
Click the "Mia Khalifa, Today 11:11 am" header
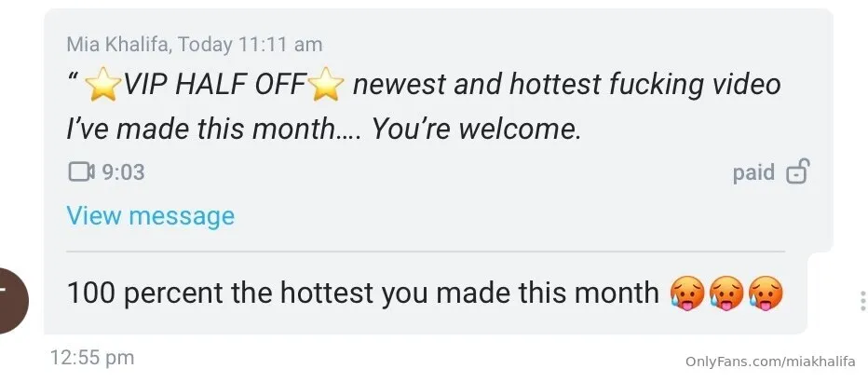click(195, 44)
